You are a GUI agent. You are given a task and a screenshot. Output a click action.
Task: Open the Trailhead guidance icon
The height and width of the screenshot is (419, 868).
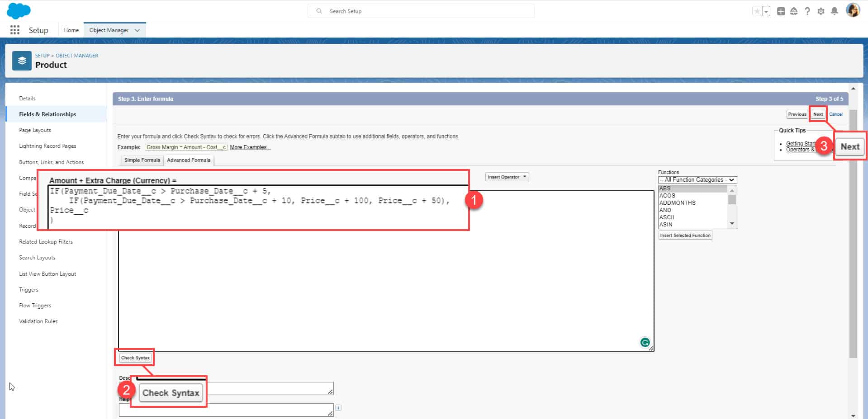click(x=794, y=11)
